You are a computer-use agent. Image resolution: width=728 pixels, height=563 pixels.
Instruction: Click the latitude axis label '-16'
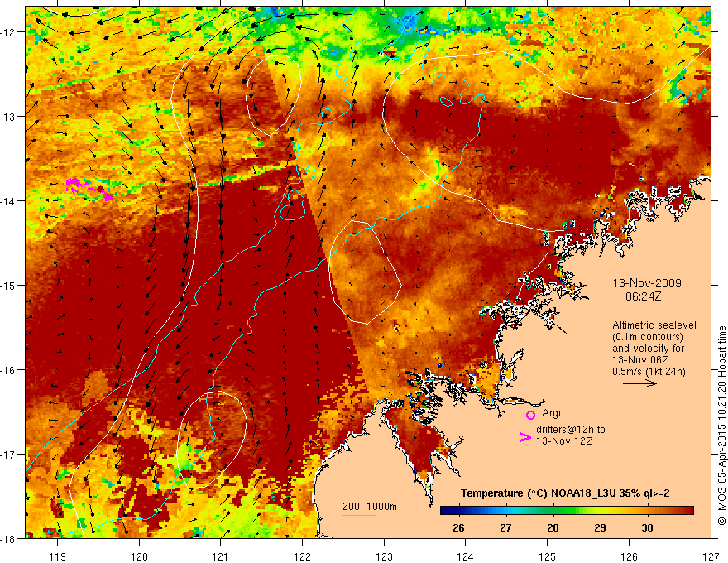click(x=9, y=370)
